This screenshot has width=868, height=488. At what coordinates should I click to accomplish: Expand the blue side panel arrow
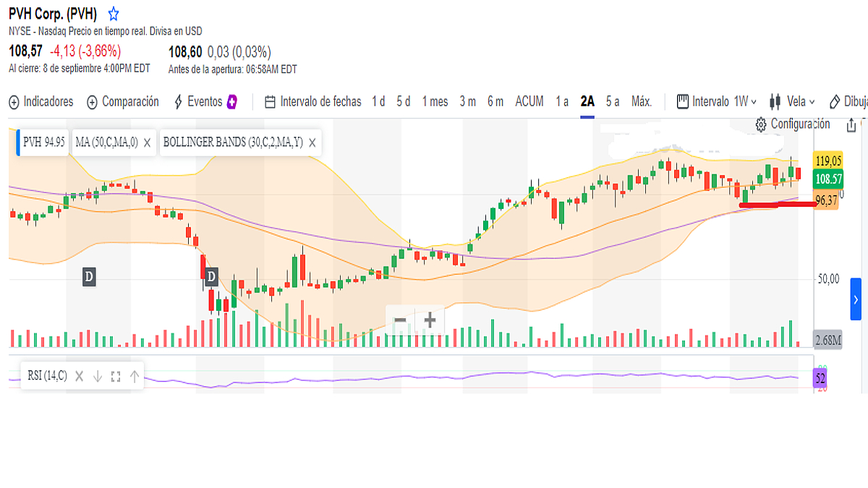pos(856,299)
